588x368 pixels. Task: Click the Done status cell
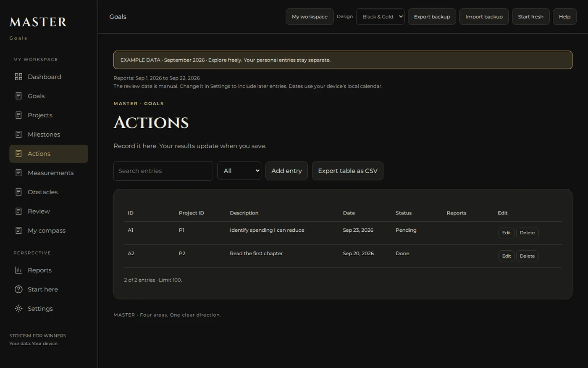(402, 254)
